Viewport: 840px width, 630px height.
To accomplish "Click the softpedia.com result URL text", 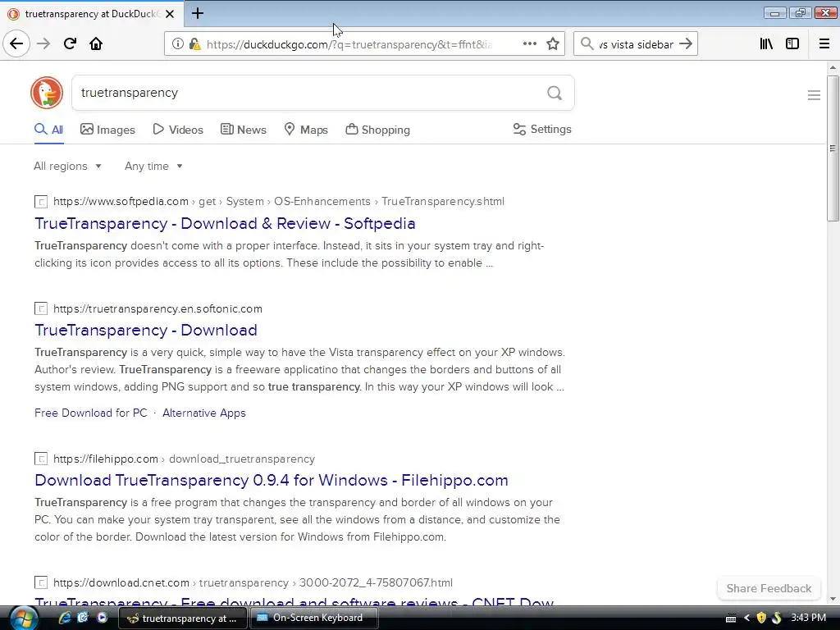I will 121,202.
